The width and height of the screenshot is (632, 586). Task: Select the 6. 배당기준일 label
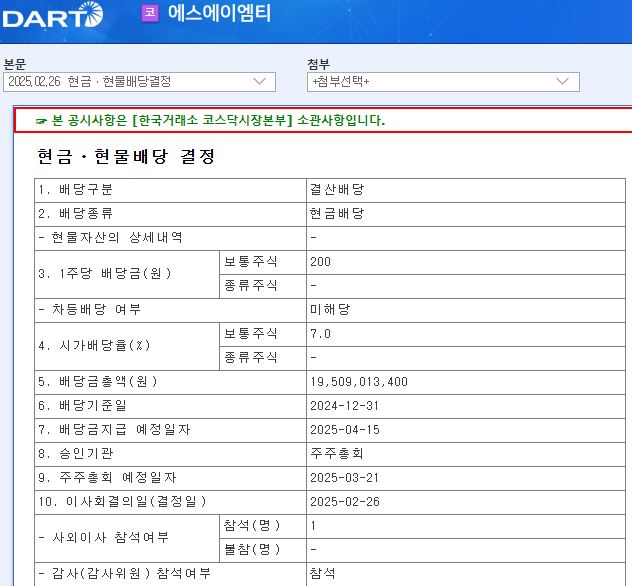tap(82, 405)
